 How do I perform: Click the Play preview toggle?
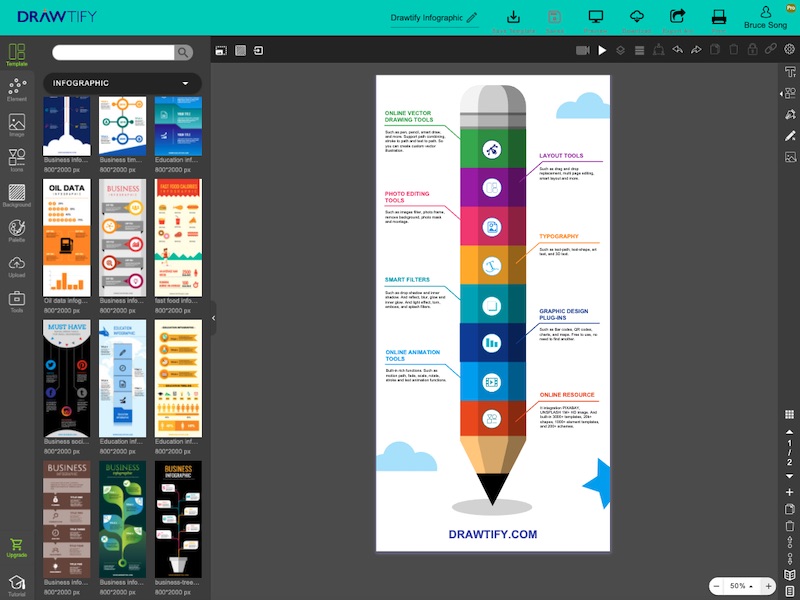(x=602, y=48)
